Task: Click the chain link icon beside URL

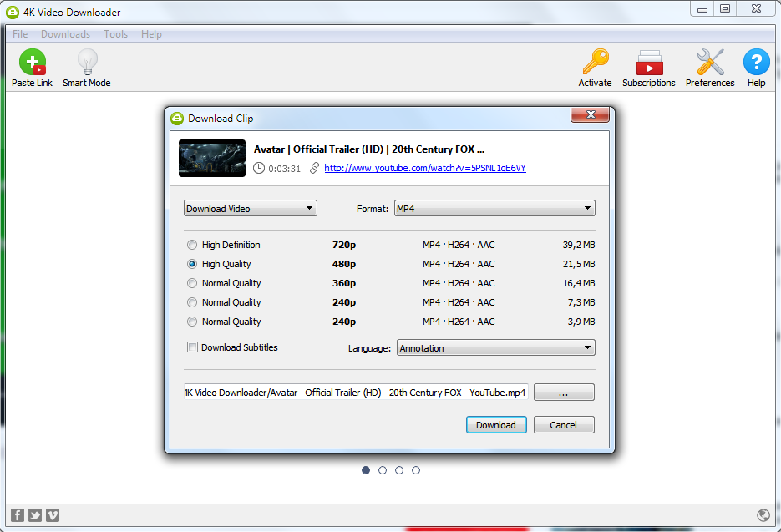Action: tap(314, 169)
